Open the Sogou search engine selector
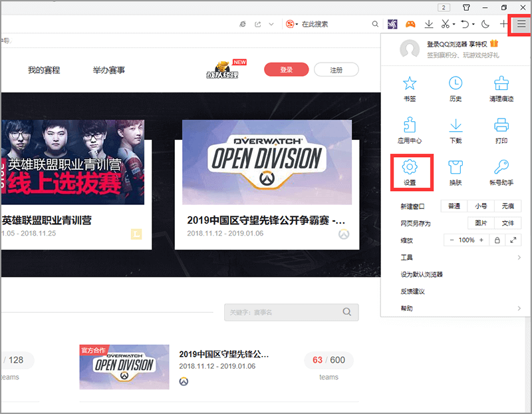This screenshot has height=414, width=532. coord(291,24)
